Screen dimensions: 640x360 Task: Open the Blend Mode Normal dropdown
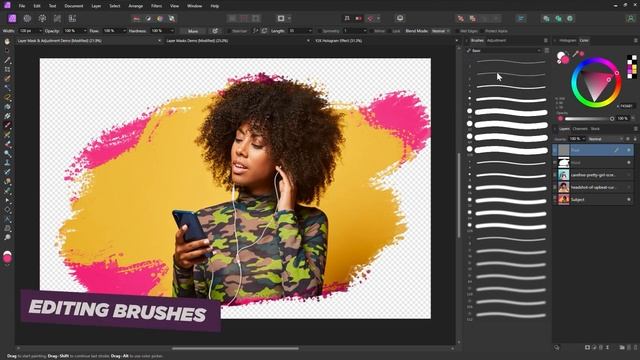(441, 31)
